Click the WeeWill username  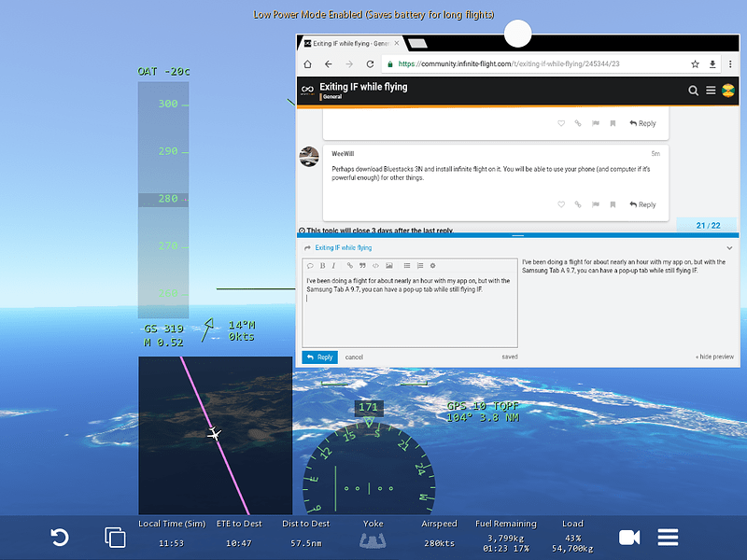[343, 154]
